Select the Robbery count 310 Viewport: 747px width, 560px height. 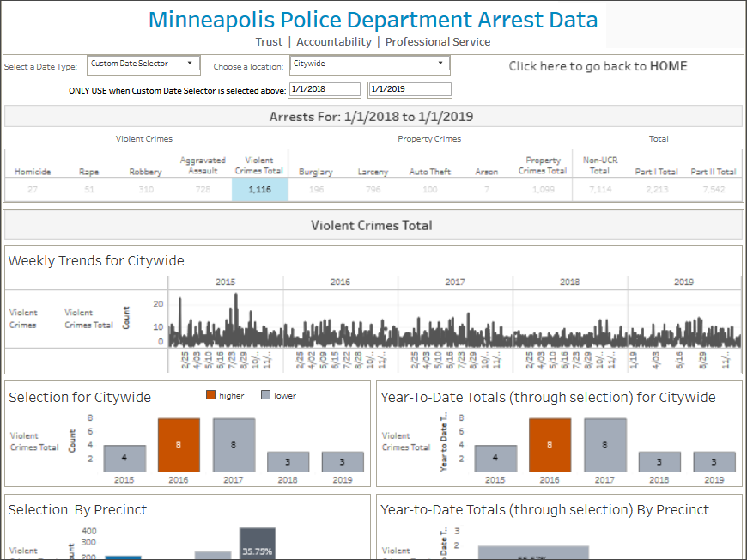coord(146,189)
